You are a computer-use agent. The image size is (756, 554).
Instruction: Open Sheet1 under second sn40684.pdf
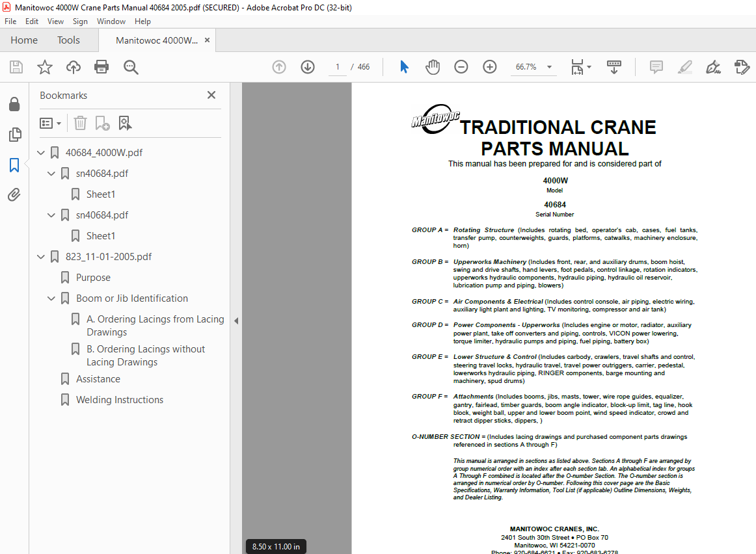[101, 235]
